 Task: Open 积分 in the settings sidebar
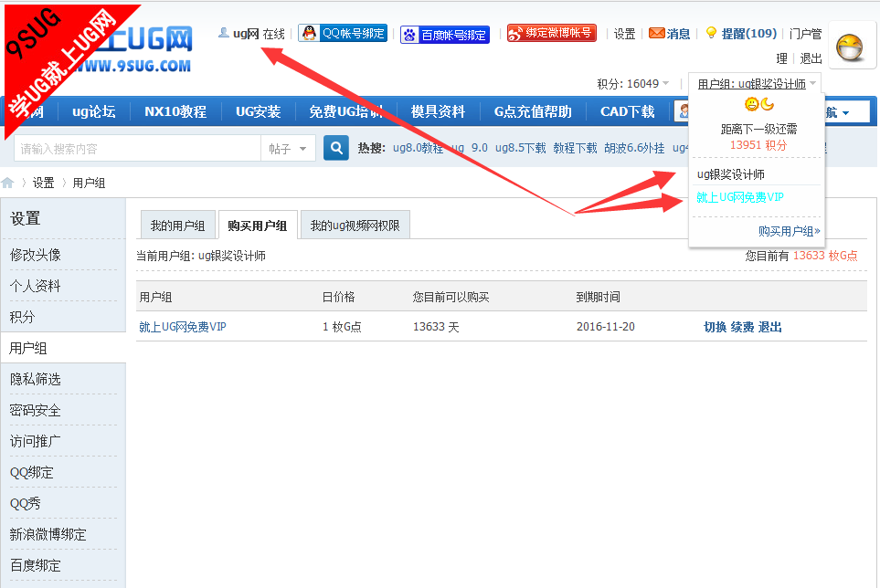[x=23, y=317]
